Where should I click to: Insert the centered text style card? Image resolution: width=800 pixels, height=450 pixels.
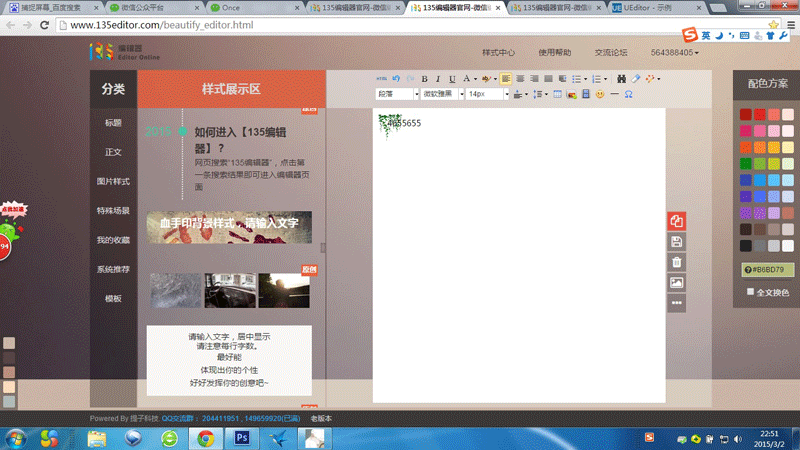point(229,360)
